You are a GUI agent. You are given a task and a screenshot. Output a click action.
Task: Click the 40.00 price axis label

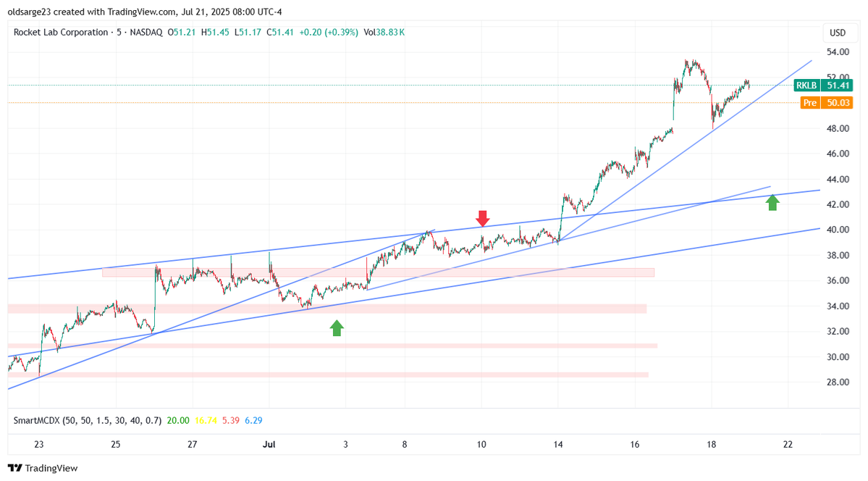[838, 230]
